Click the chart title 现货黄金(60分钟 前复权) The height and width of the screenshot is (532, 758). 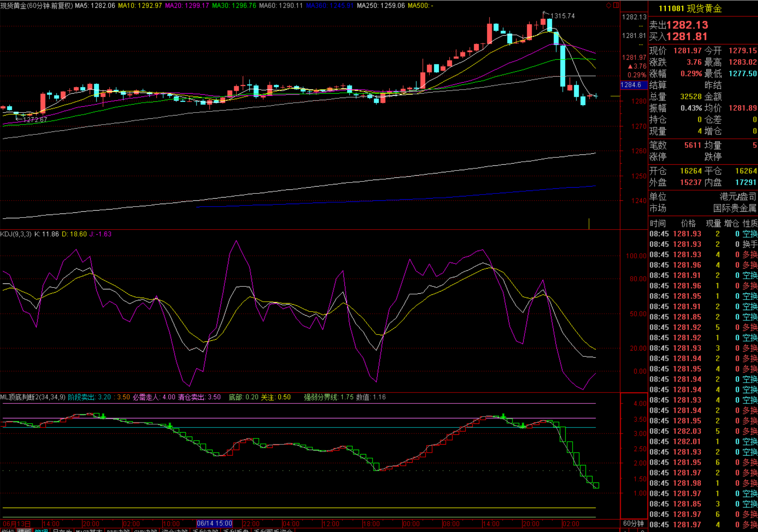point(36,5)
